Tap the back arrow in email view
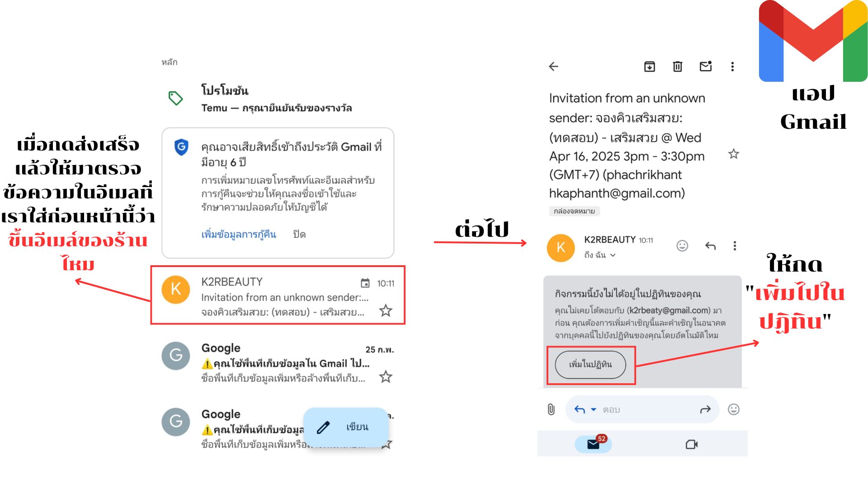The height and width of the screenshot is (488, 868). [x=553, y=67]
